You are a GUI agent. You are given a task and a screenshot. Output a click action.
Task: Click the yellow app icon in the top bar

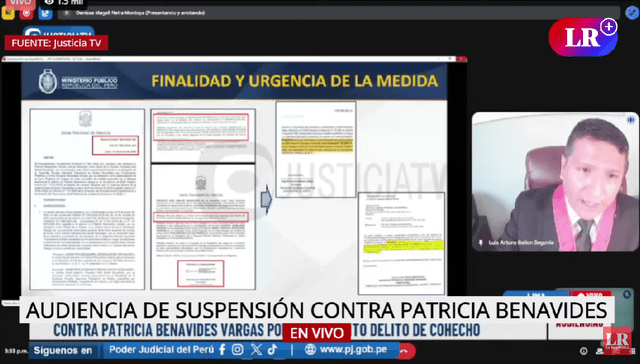[x=8, y=13]
